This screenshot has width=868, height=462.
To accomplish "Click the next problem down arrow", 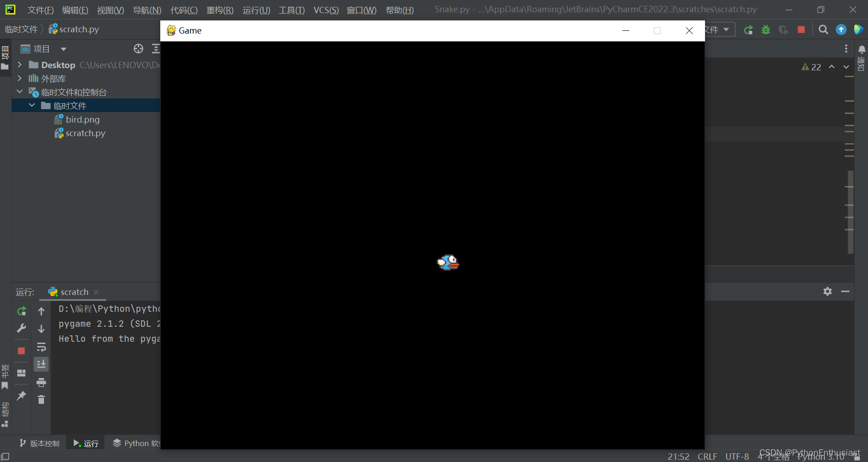I will [846, 67].
